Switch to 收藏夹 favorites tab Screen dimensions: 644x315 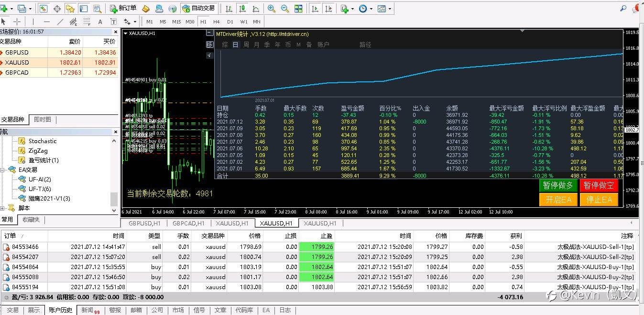pos(32,220)
